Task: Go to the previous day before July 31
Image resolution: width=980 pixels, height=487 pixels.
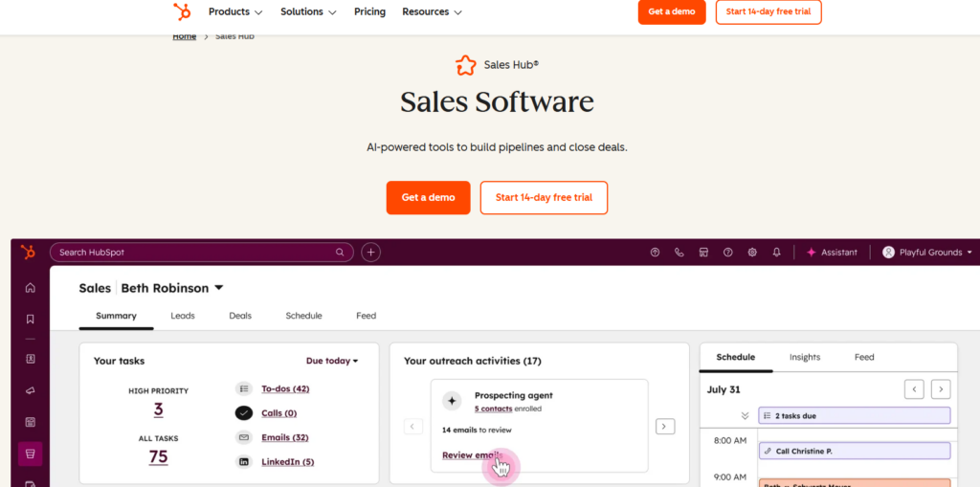Action: [x=914, y=389]
